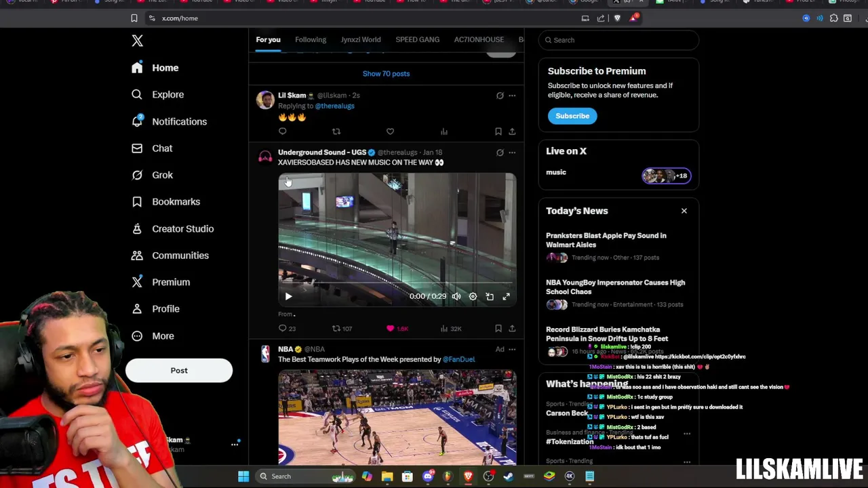Image resolution: width=868 pixels, height=488 pixels.
Task: Open Underground Sound - UGS profile avatar
Action: (265, 157)
